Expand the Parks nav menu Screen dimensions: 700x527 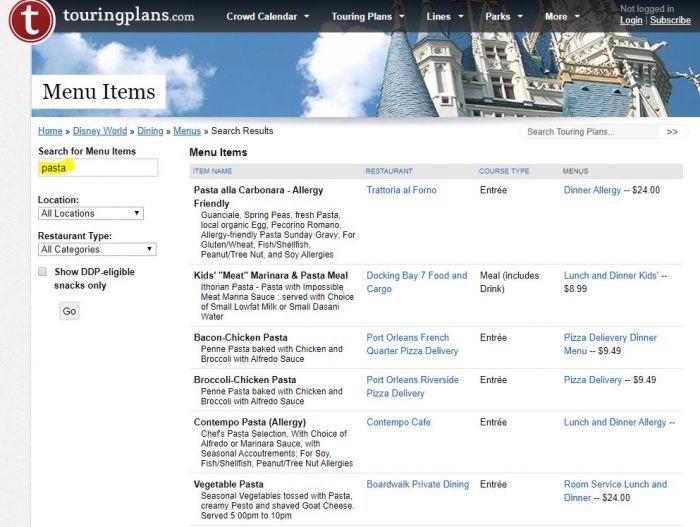click(504, 17)
